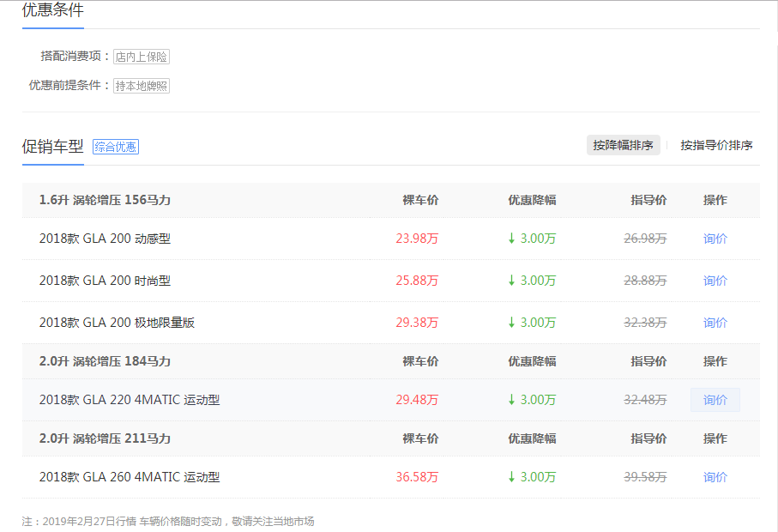
Task: Click 询价 for GLA 200 时尚型
Action: 715,281
